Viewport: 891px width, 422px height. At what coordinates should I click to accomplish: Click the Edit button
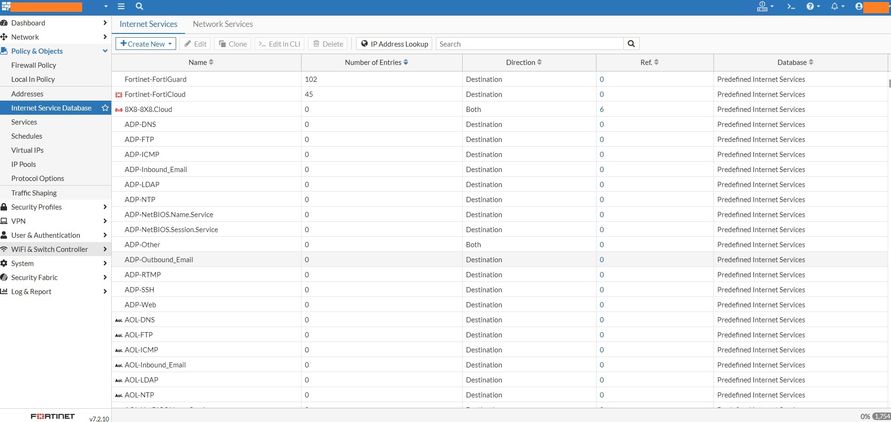coord(195,44)
